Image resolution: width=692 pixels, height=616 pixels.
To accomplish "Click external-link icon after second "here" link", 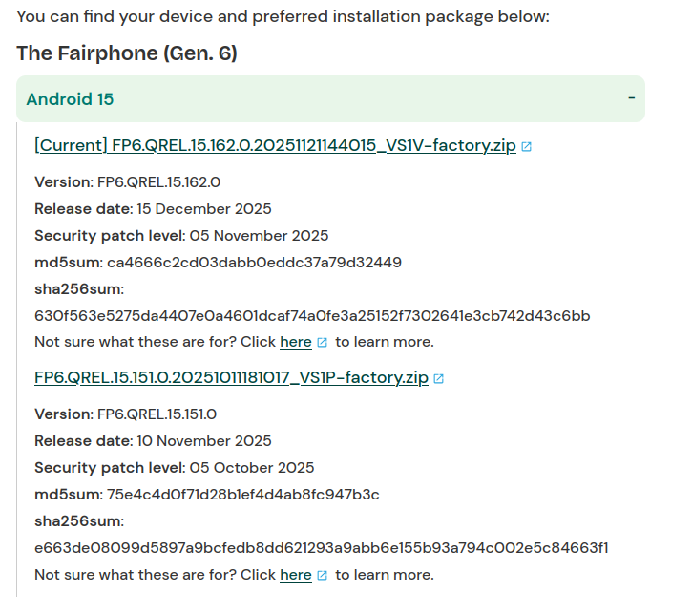I will click(x=323, y=575).
